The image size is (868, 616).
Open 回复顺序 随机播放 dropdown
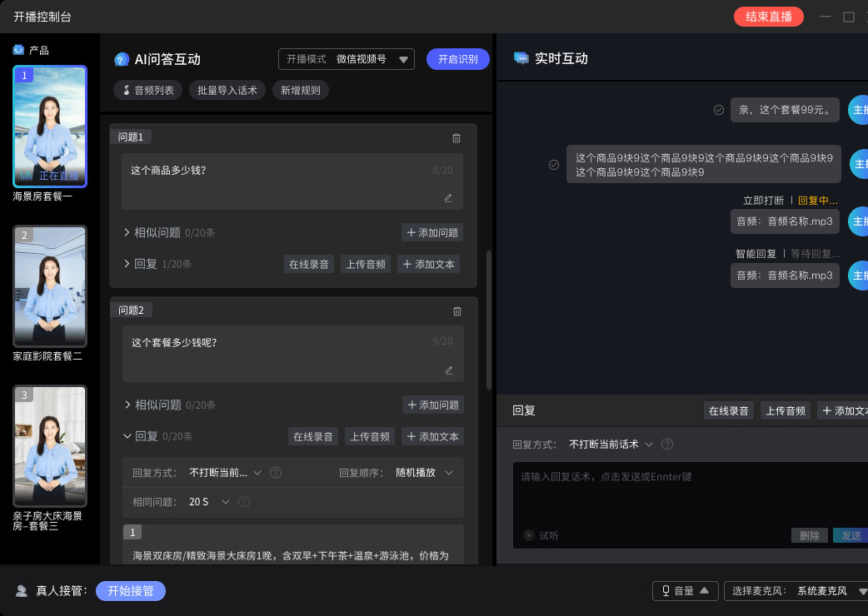click(425, 473)
